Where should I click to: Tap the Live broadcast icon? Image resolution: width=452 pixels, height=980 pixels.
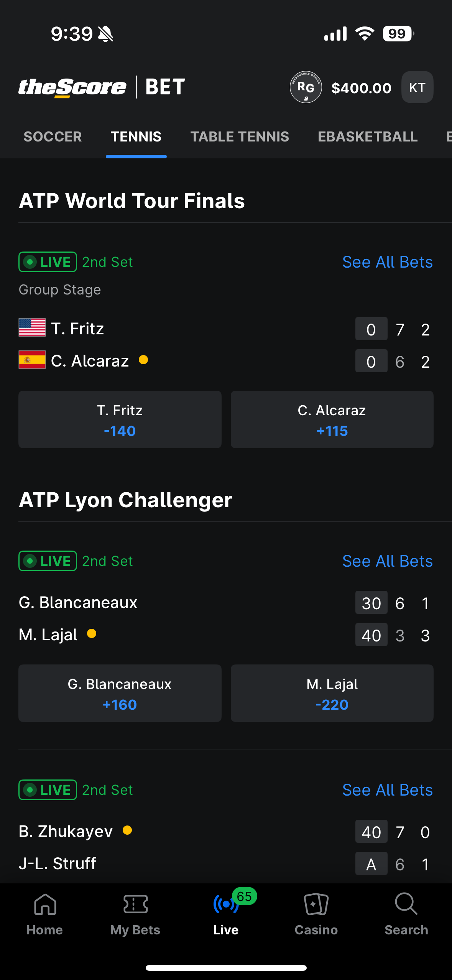pos(226,905)
